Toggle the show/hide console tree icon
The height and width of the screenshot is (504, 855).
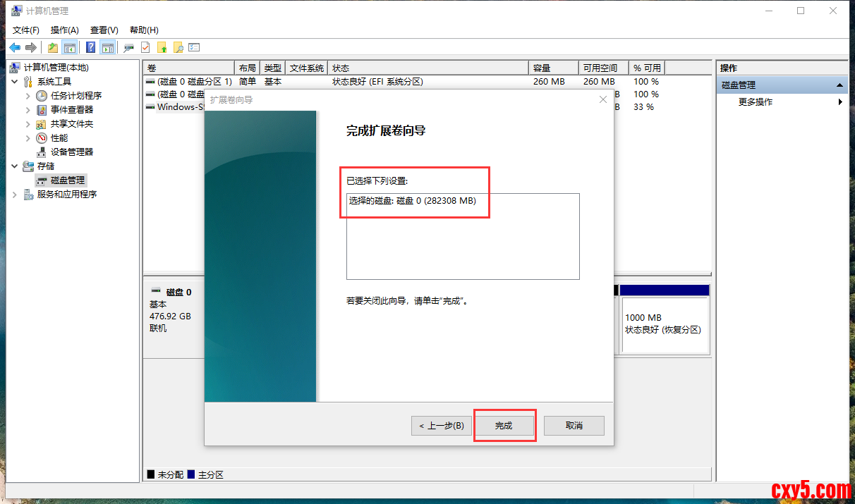[x=69, y=47]
